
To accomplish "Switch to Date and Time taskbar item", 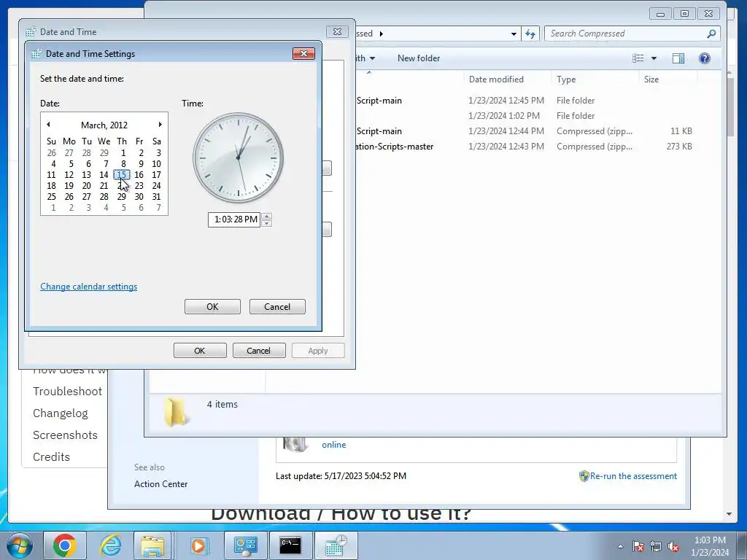I will click(x=336, y=545).
